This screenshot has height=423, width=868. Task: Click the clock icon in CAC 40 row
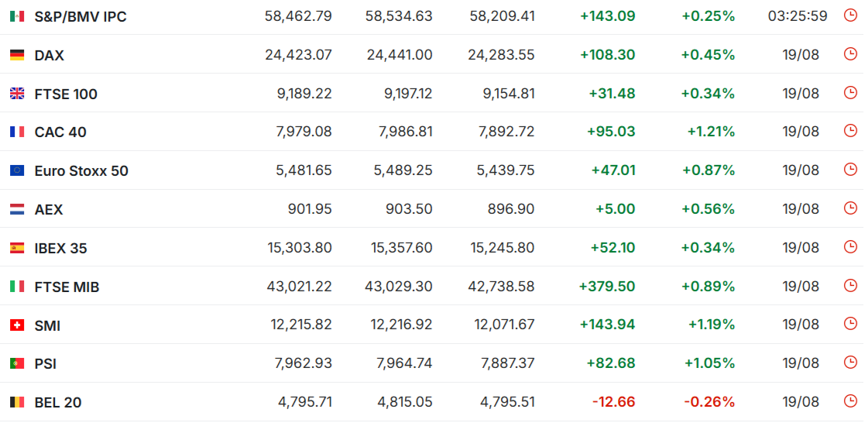tap(849, 131)
